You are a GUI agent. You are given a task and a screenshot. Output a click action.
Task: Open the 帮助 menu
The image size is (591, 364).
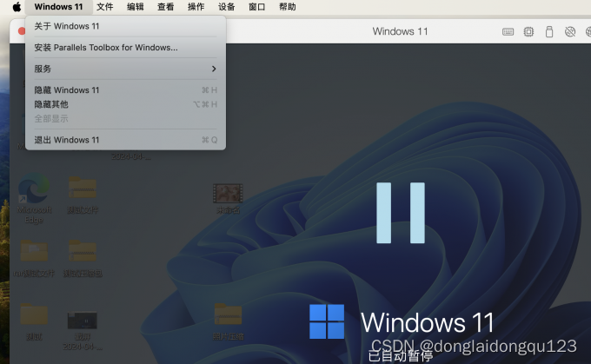click(287, 7)
